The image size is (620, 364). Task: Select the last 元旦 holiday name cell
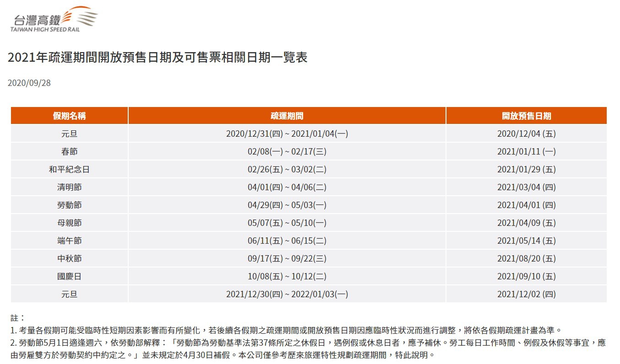coord(70,294)
